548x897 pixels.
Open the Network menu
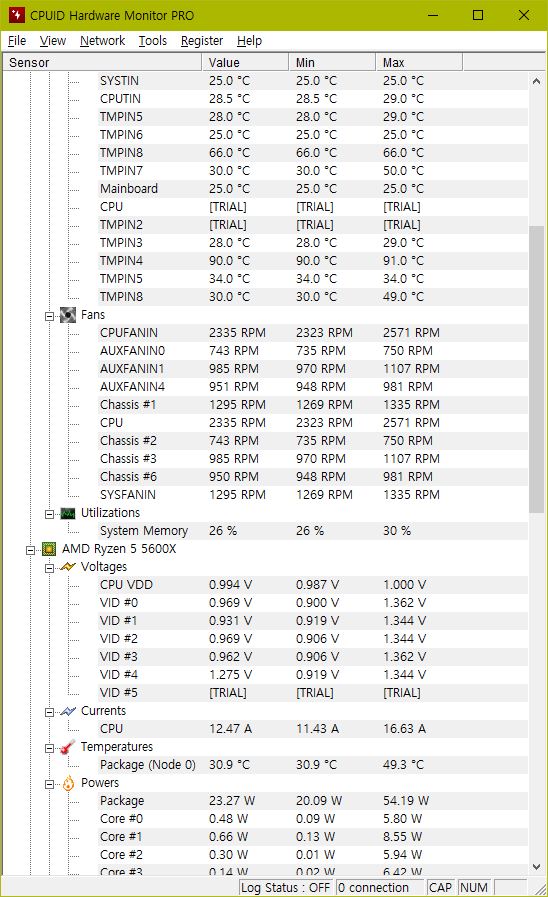point(102,41)
